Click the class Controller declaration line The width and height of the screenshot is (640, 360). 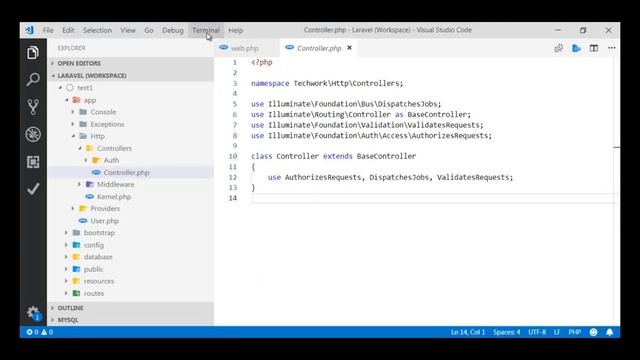click(x=333, y=156)
